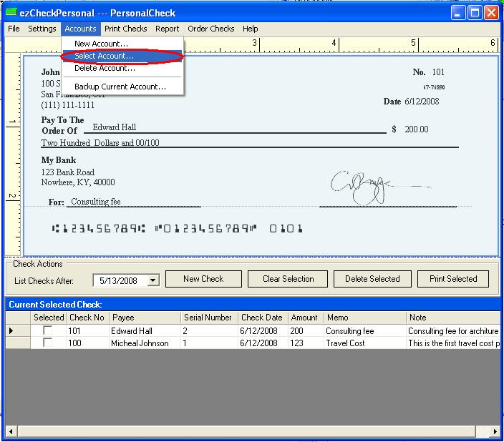
Task: Select Backup Current Account option
Action: tap(120, 87)
